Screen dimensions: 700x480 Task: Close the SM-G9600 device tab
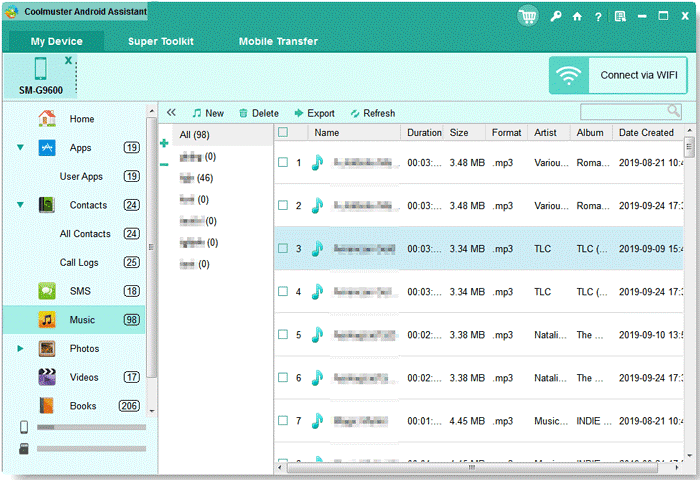69,61
